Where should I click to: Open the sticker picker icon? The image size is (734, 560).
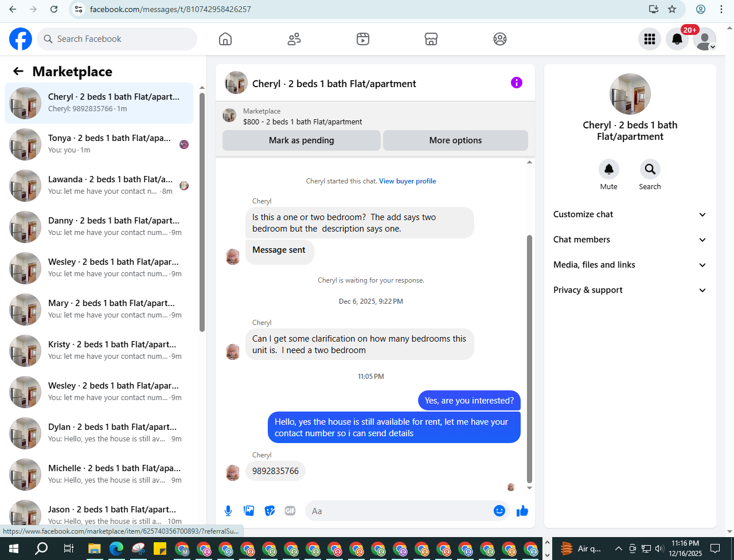click(270, 511)
